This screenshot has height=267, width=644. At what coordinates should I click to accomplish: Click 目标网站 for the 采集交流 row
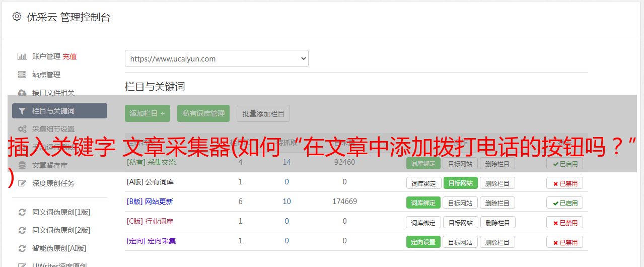coord(460,164)
